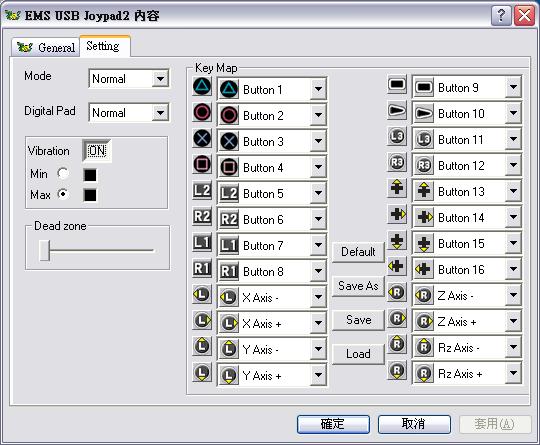Click the Save button
Viewport: 540px width, 445px height.
point(358,320)
